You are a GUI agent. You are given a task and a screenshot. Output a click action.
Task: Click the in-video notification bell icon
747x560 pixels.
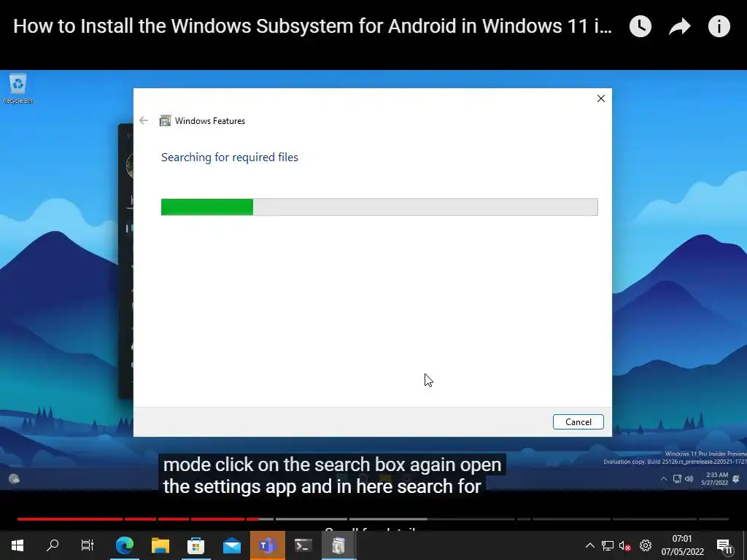pyautogui.click(x=736, y=478)
